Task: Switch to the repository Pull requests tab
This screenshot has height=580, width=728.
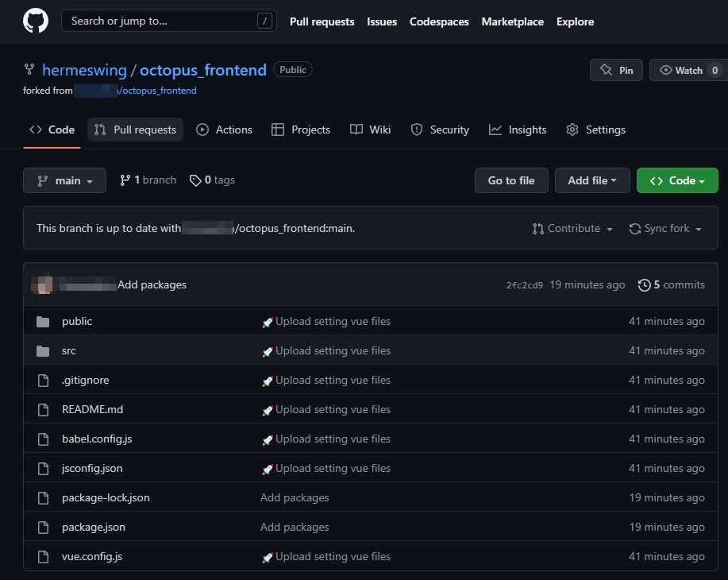Action: 135,130
